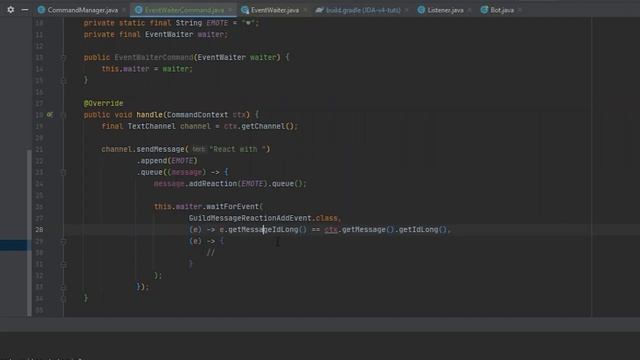Switch to the Listener.java tab
640x360 pixels.
[x=445, y=10]
